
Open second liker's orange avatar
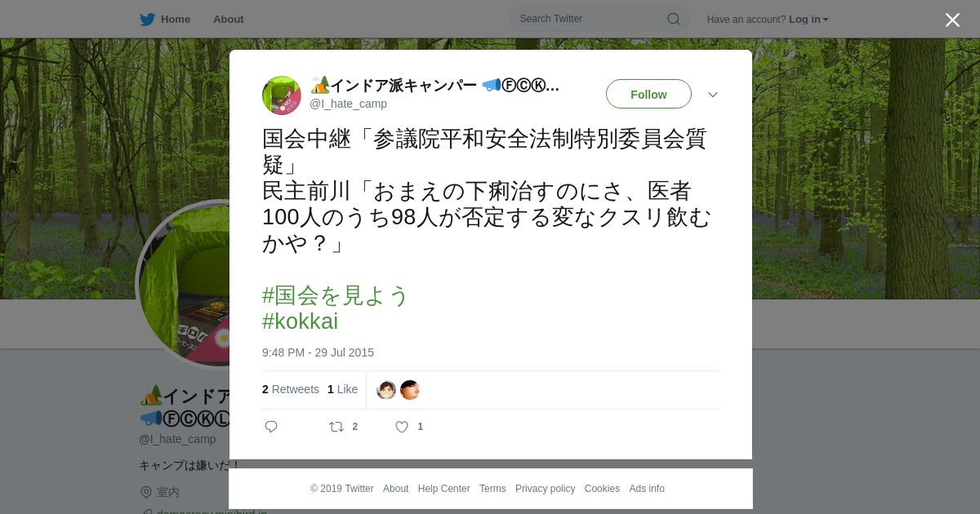click(410, 390)
